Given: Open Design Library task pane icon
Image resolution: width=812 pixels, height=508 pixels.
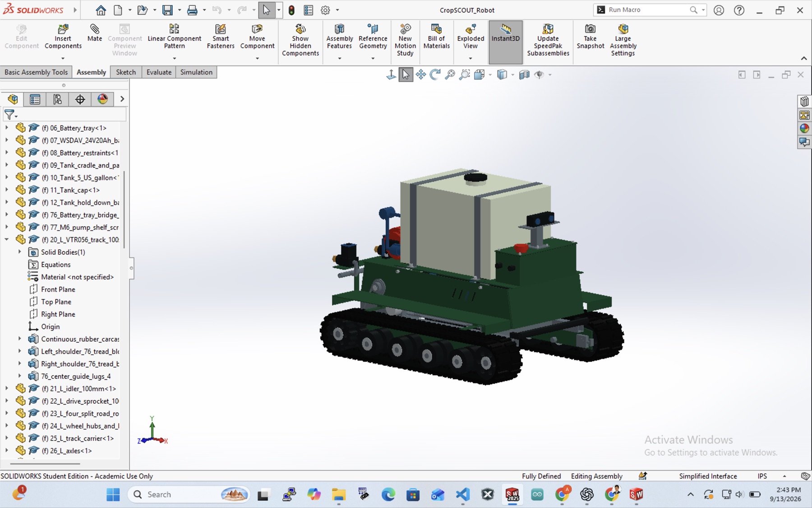Looking at the screenshot, I should pos(804,102).
